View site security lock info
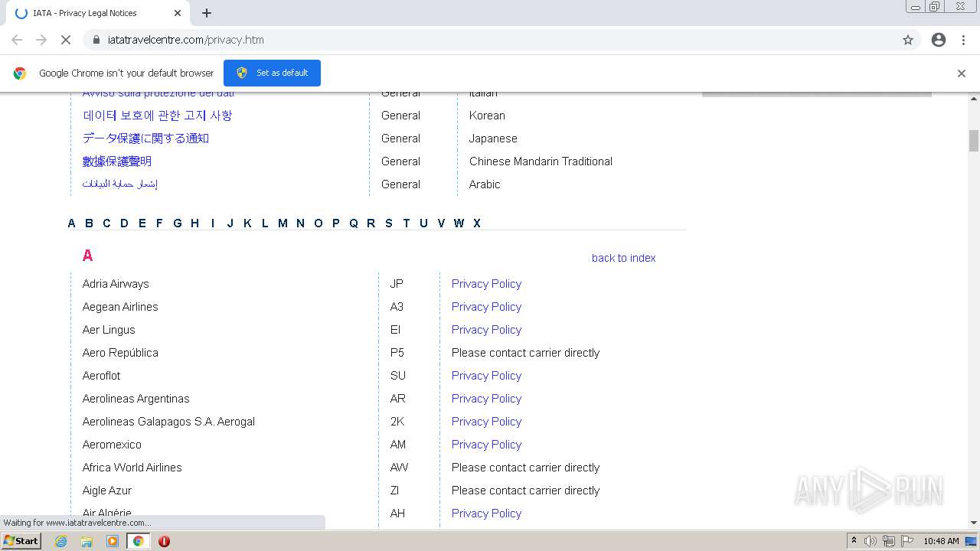The width and height of the screenshot is (980, 551). coord(96,40)
